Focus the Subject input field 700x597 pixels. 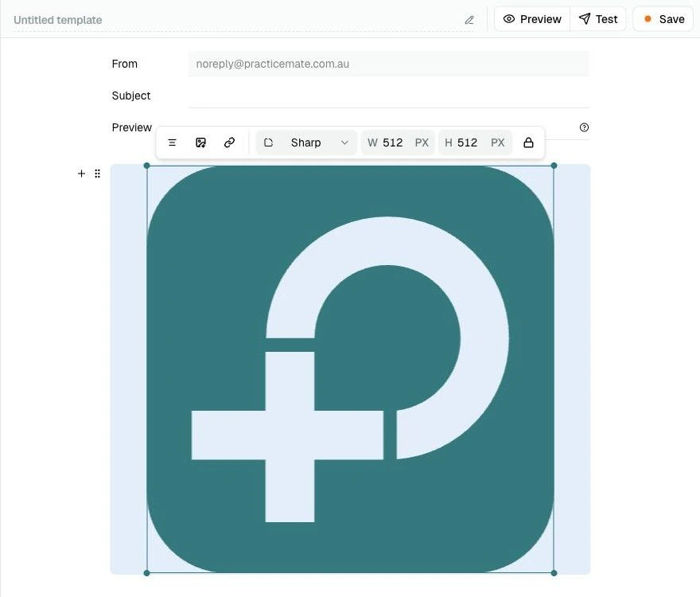pyautogui.click(x=388, y=96)
